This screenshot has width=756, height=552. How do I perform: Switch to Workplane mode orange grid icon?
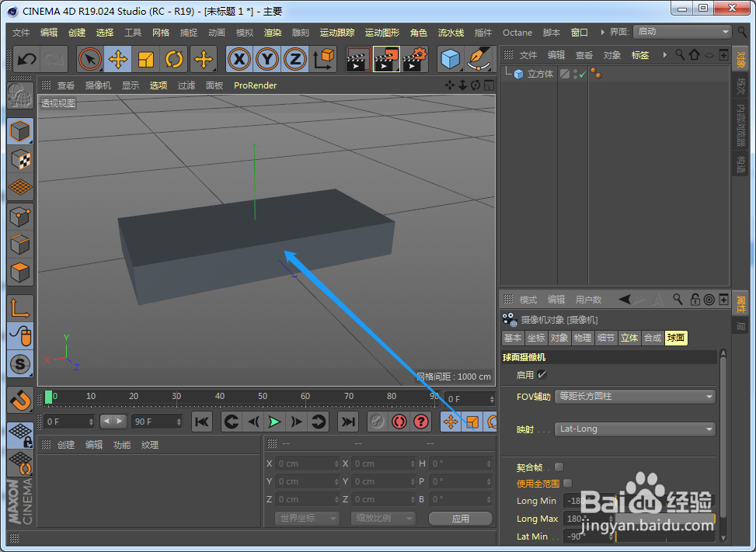19,187
